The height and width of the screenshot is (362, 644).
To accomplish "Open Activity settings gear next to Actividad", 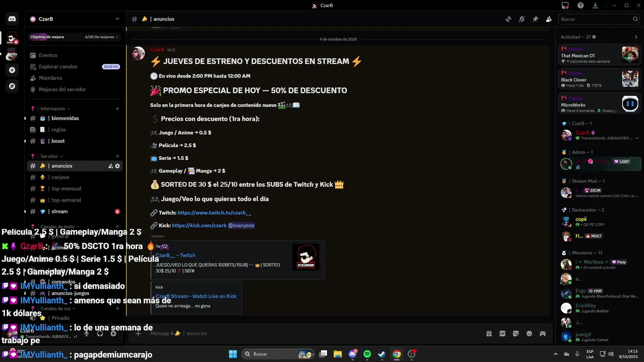I will [x=594, y=37].
